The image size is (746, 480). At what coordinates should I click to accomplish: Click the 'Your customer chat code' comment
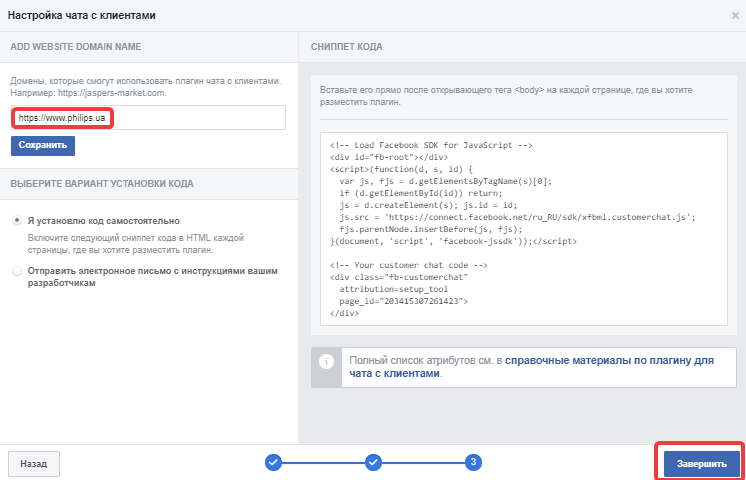coord(409,265)
